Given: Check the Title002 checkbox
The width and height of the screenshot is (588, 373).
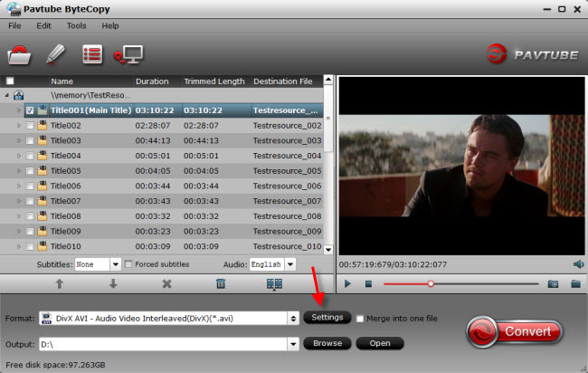Looking at the screenshot, I should 30,126.
